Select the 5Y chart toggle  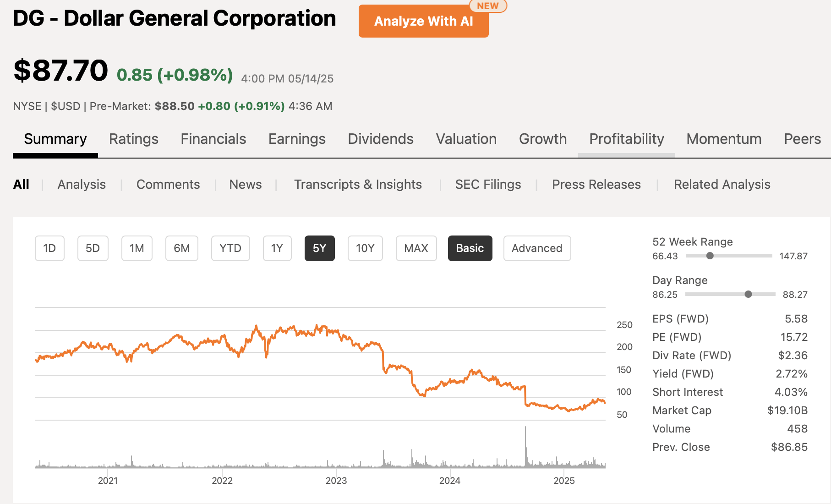pyautogui.click(x=319, y=248)
